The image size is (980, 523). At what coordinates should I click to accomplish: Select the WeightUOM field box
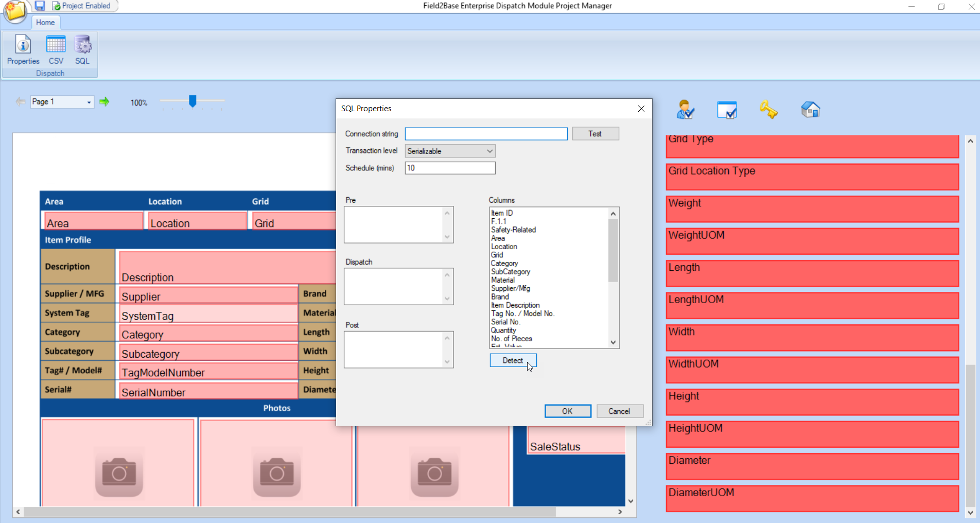click(x=812, y=241)
